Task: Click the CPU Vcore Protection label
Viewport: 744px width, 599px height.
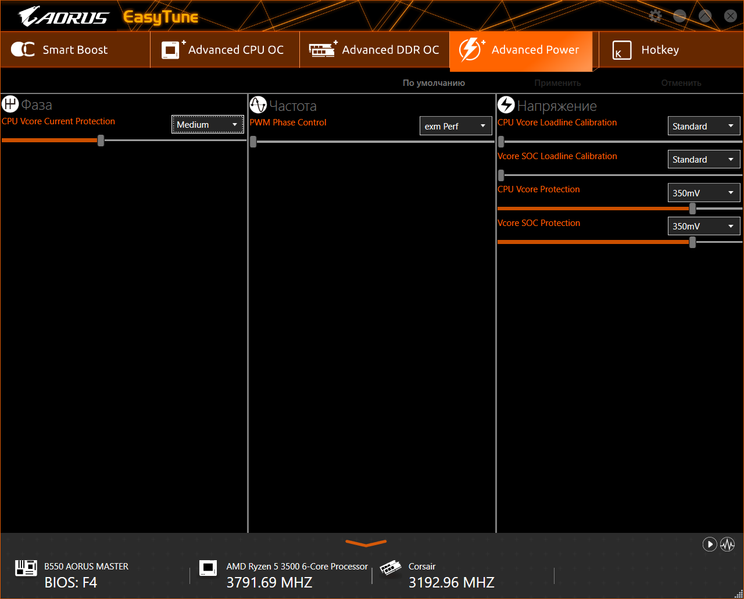Action: click(x=539, y=189)
